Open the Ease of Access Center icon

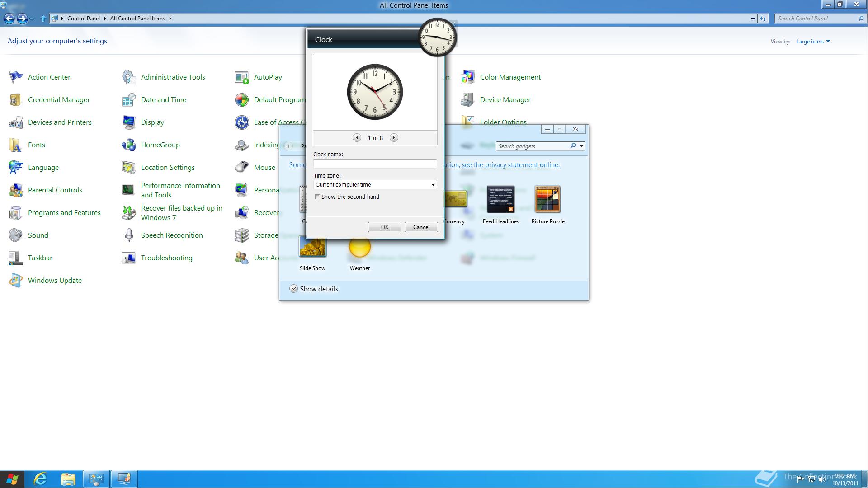[242, 122]
